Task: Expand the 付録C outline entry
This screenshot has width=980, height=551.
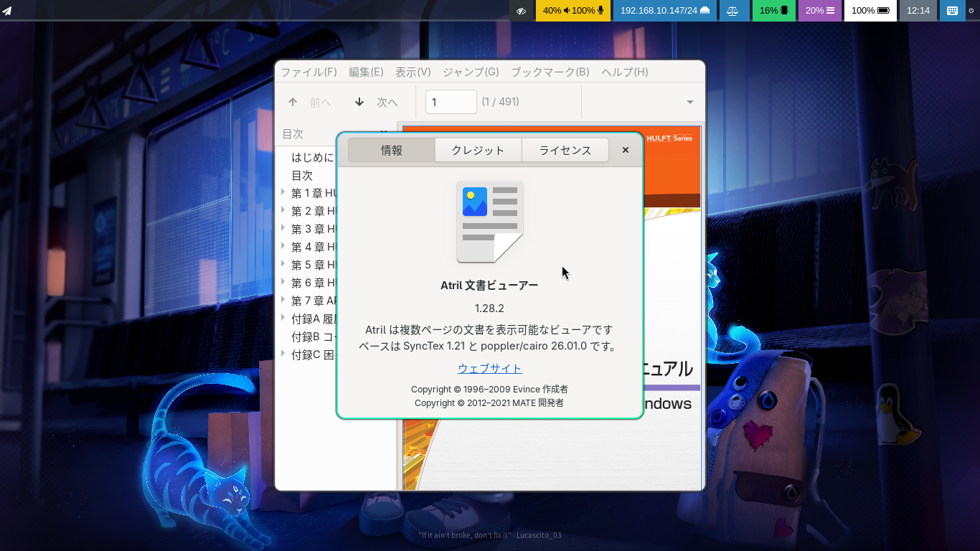Action: tap(283, 354)
